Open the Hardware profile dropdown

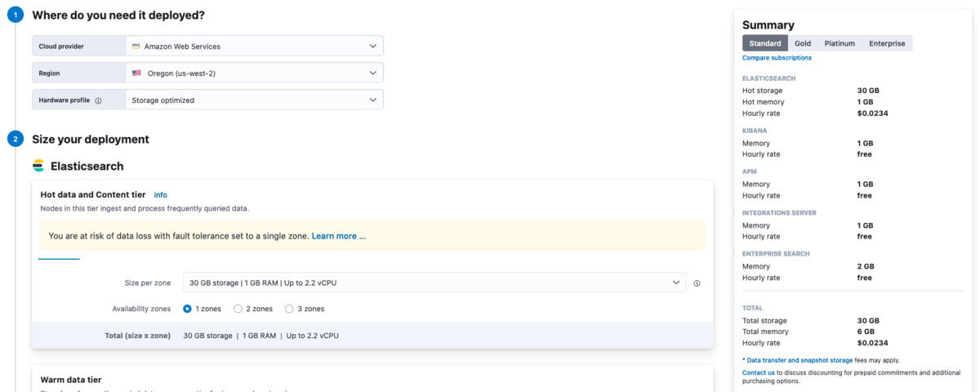255,100
